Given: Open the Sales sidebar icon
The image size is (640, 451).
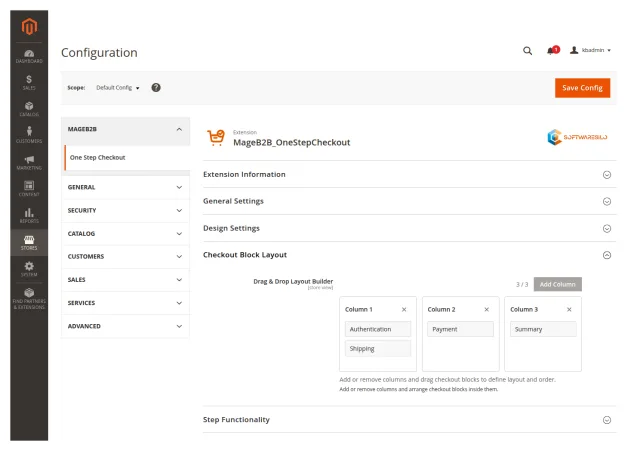Looking at the screenshot, I should 29,82.
